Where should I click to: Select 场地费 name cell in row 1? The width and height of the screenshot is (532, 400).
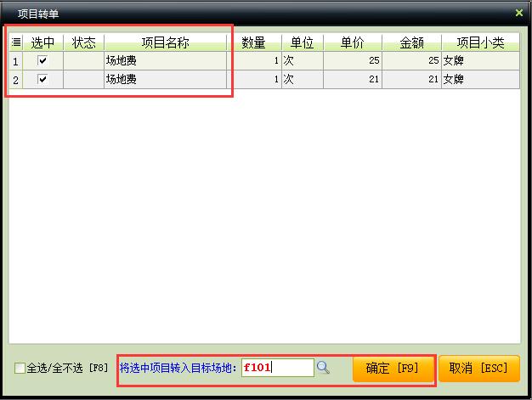[165, 60]
